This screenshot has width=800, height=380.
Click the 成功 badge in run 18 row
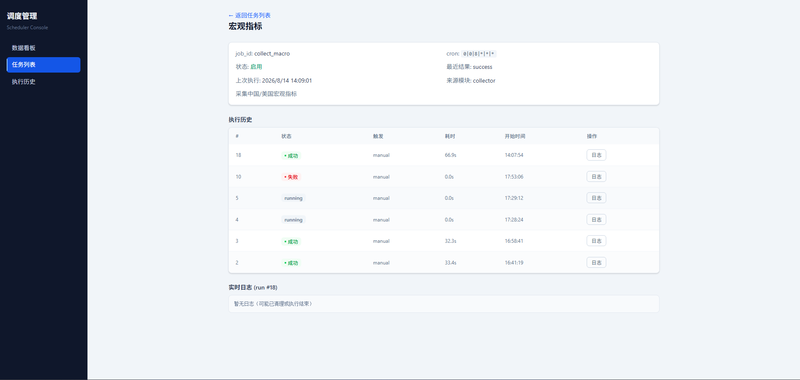pos(291,156)
